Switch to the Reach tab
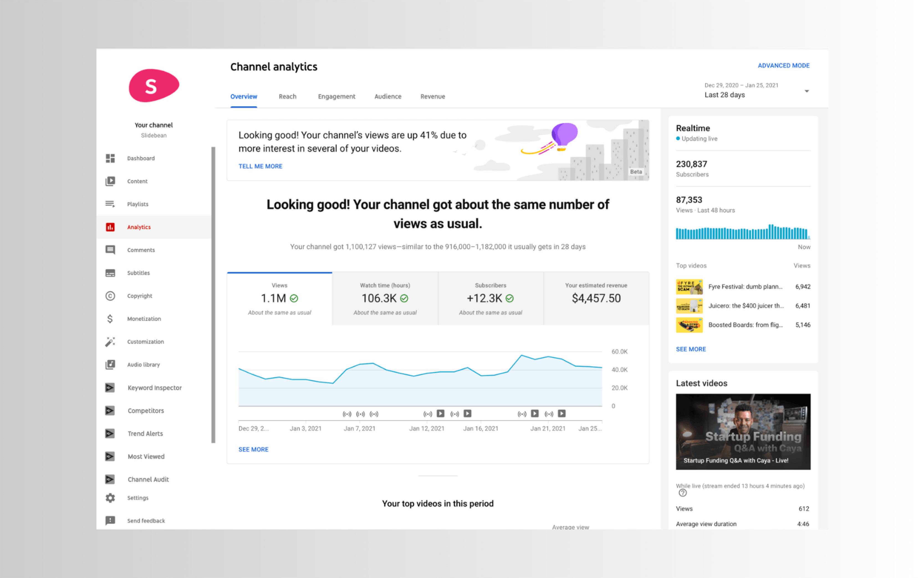 tap(287, 96)
